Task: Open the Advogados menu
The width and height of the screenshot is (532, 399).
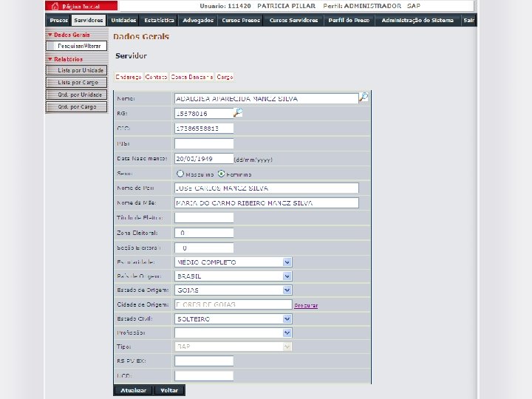Action: (x=198, y=21)
